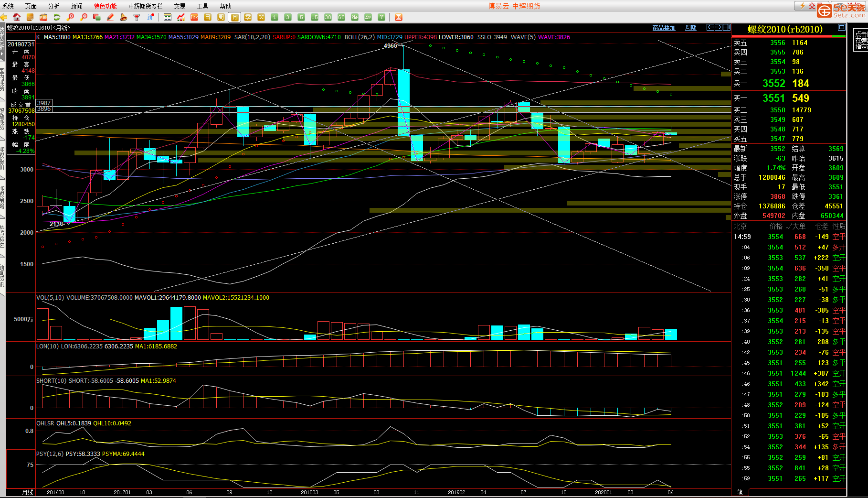Image resolution: width=868 pixels, height=498 pixels.
Task: Switch to daily 日 period
Action: (208, 17)
